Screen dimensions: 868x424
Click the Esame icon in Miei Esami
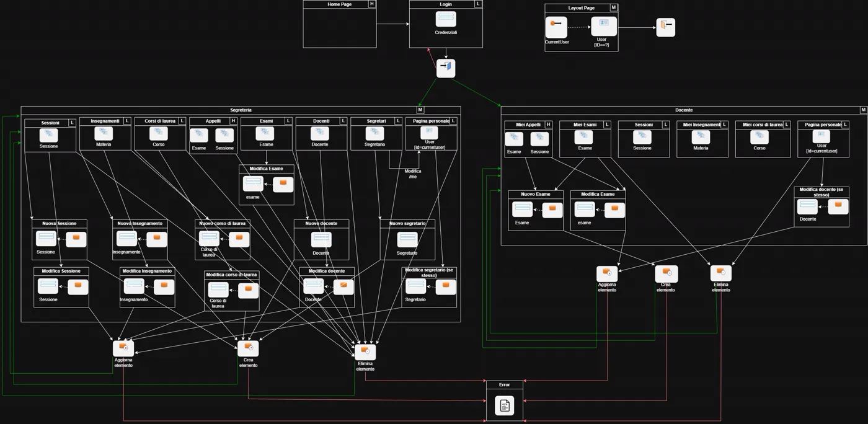tap(585, 137)
